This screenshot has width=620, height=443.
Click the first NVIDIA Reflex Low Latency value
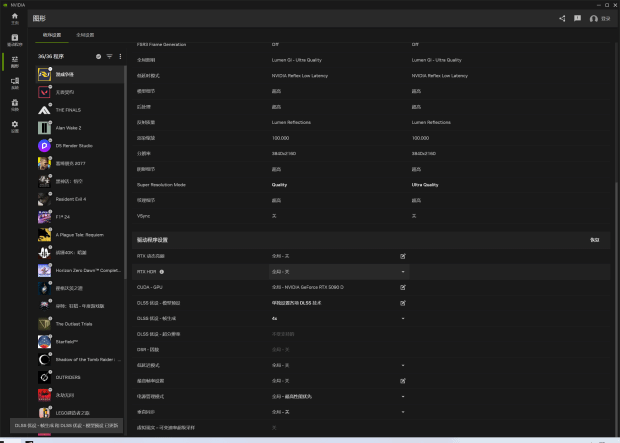(299, 76)
